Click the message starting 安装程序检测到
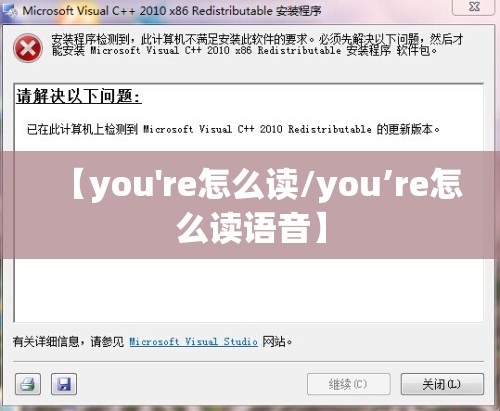This screenshot has width=500, height=411. point(257,45)
